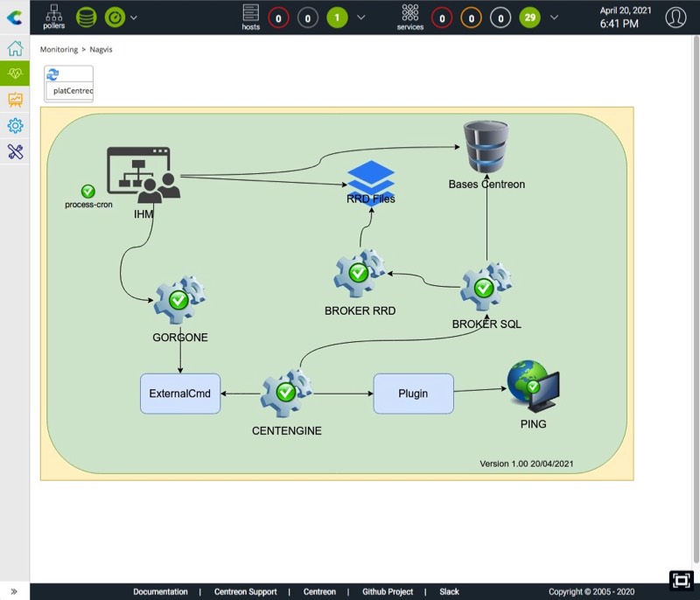Open the Administration tools sidebar icon
Image resolution: width=700 pixels, height=600 pixels.
point(15,152)
